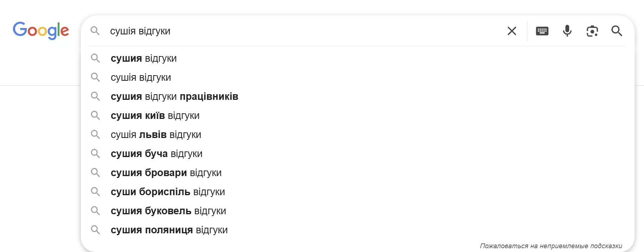Select the suggestion сушия відгуки
Viewport: 644px width, 252px height.
pos(144,58)
